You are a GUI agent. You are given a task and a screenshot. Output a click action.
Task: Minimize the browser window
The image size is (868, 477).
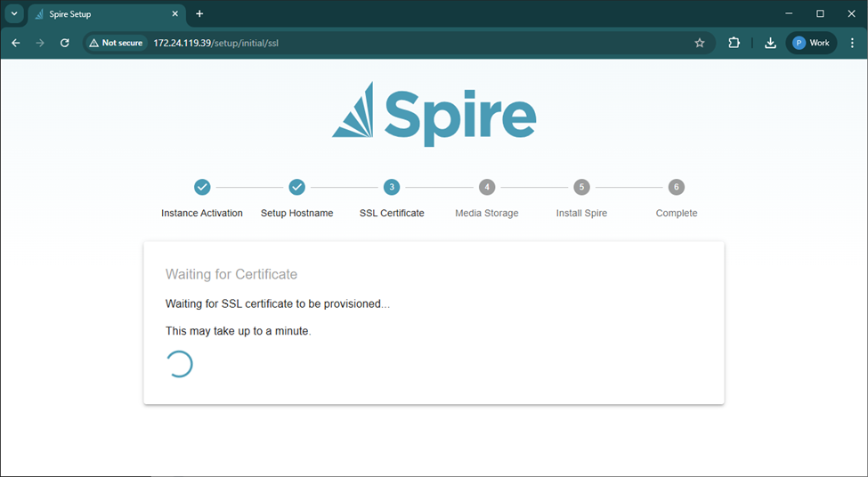click(x=789, y=14)
